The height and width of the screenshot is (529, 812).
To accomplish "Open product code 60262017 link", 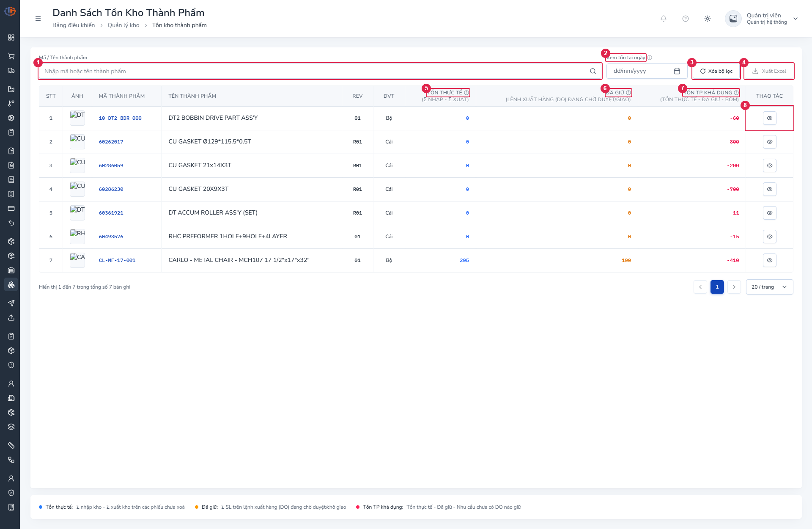I will pos(111,142).
